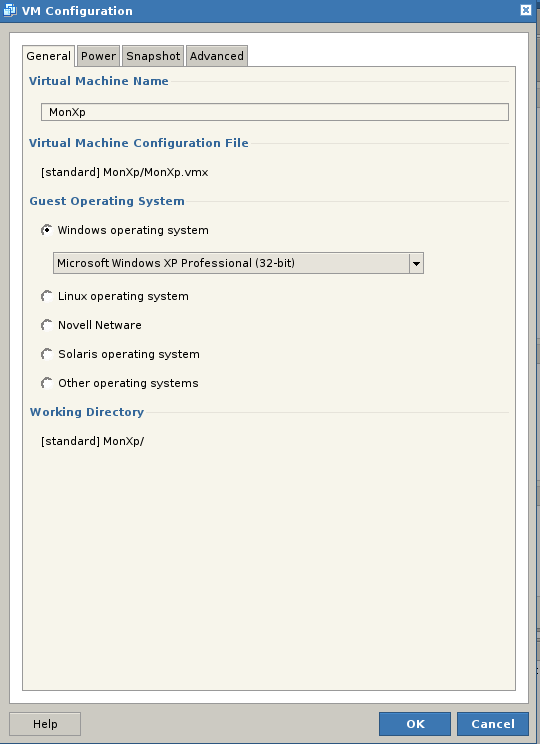Select Solaris operating system radio button
This screenshot has height=744, width=540.
point(47,354)
